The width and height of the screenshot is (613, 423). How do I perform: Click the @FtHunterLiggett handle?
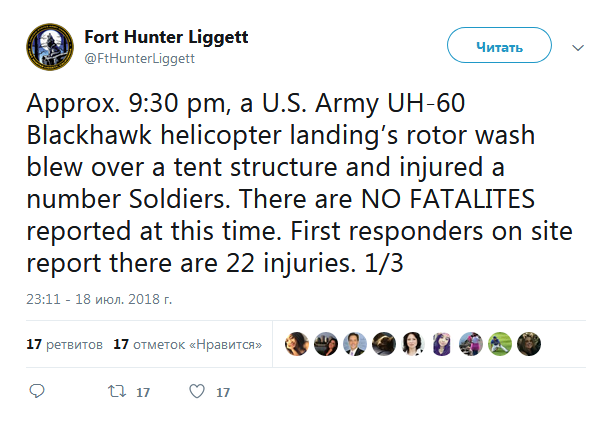pos(139,58)
